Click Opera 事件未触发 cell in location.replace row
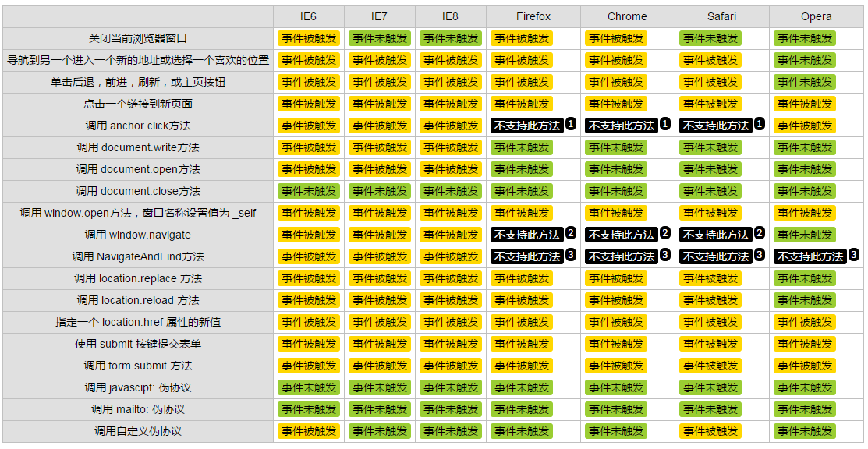868x449 pixels. 804,278
